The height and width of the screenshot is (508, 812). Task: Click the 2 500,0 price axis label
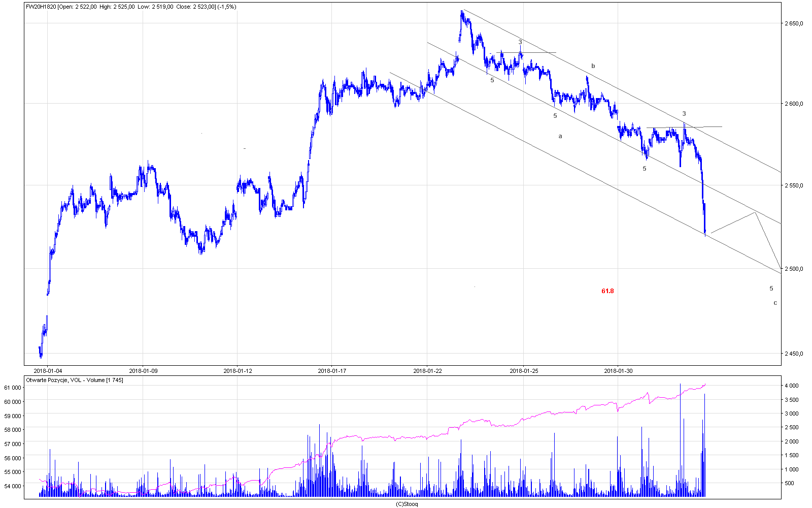794,269
